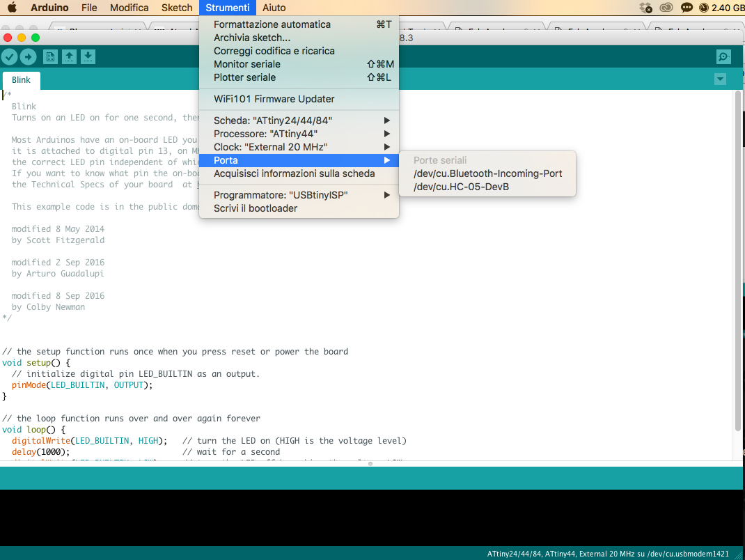
Task: Choose Acquisisci informazioni sulla scheda
Action: [299, 173]
